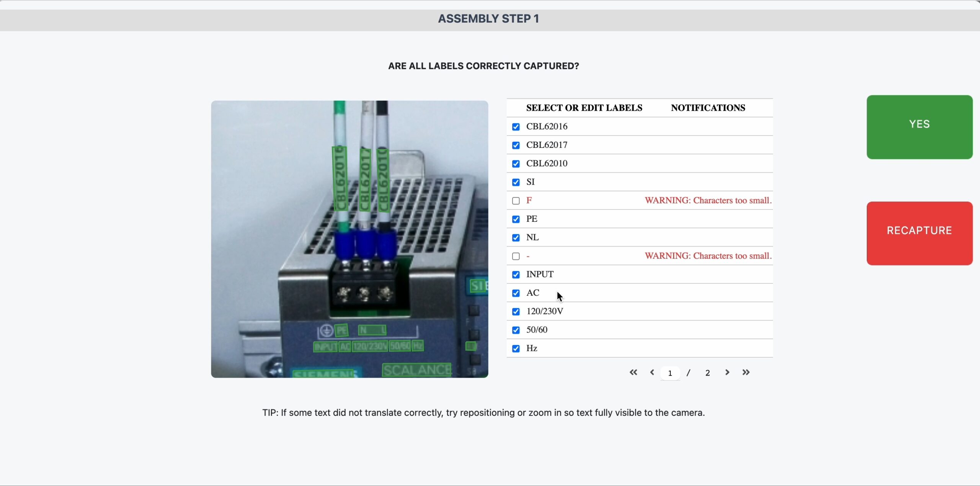Edit the CBL62017 label text
Screen dimensions: 980x486
[547, 145]
